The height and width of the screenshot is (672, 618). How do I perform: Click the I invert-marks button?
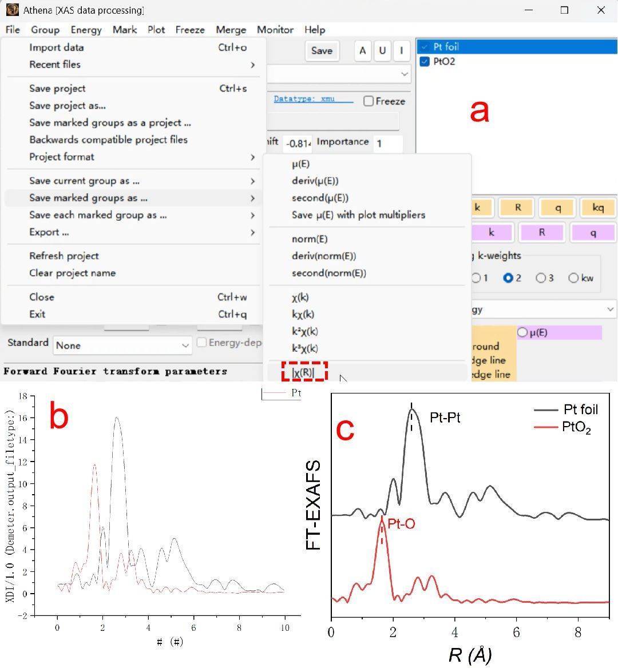(401, 51)
